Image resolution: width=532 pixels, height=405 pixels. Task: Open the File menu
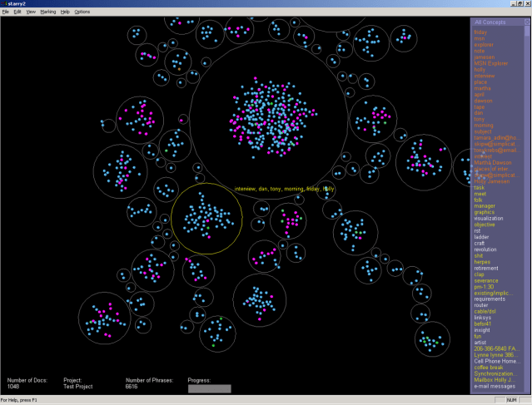pyautogui.click(x=6, y=12)
